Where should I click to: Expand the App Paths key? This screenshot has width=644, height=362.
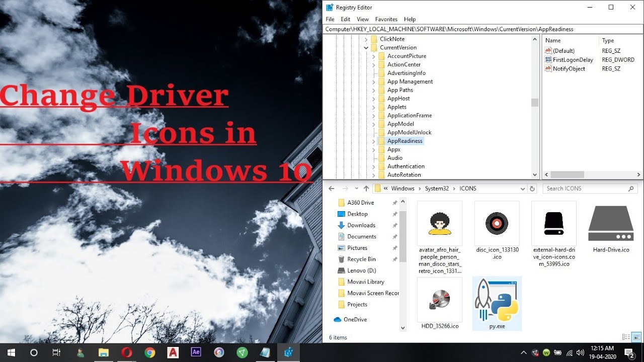click(374, 90)
